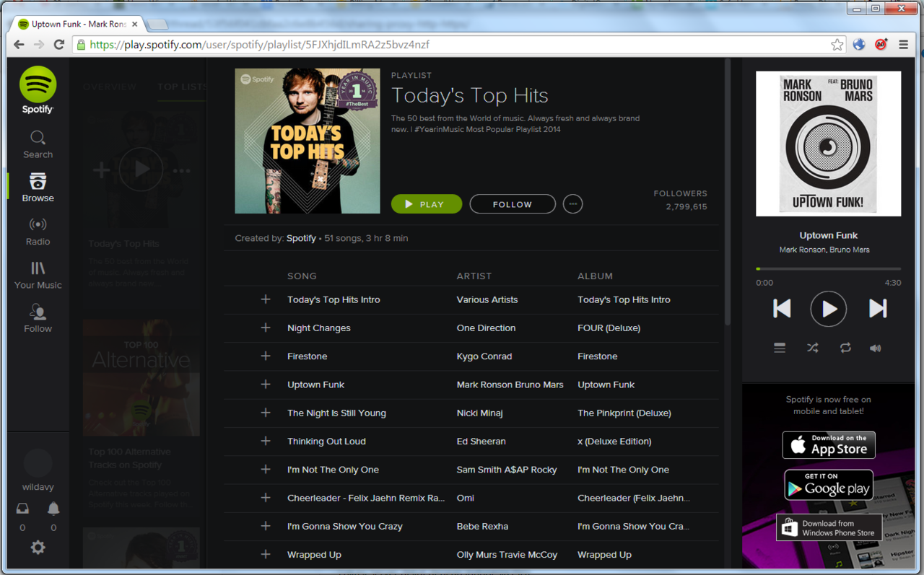Click the Uptown Funk now-playing title
This screenshot has width=924, height=575.
[x=829, y=235]
